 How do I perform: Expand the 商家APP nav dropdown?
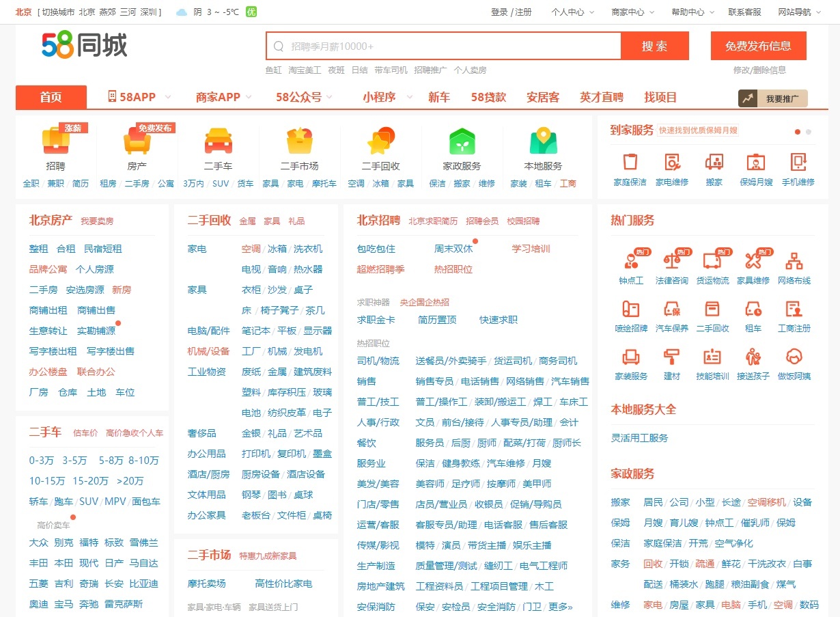224,97
